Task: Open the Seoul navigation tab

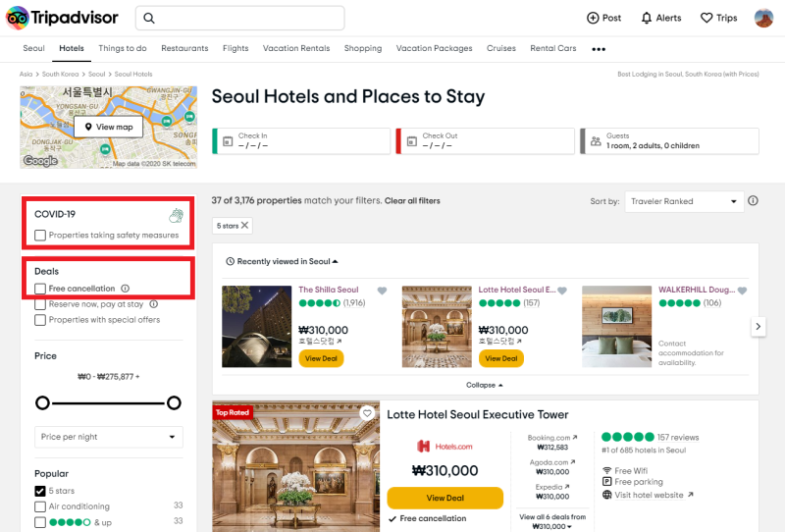Action: click(x=33, y=48)
